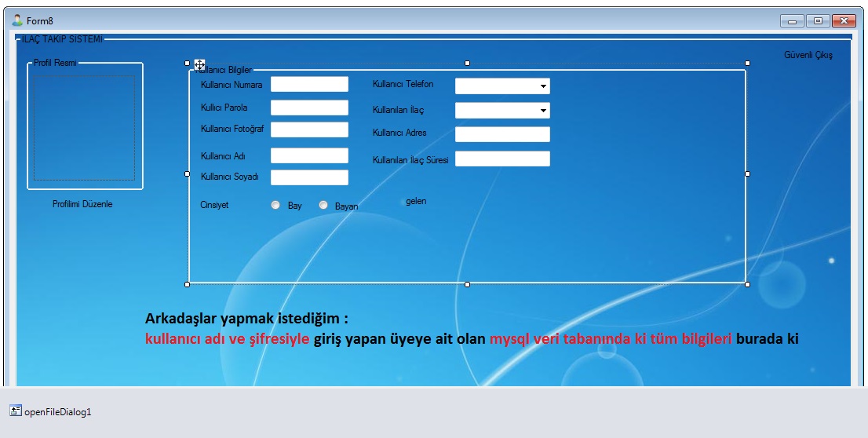Click the move handle icon on Kullanıcı Bilgiler group
The height and width of the screenshot is (438, 868).
pos(200,64)
